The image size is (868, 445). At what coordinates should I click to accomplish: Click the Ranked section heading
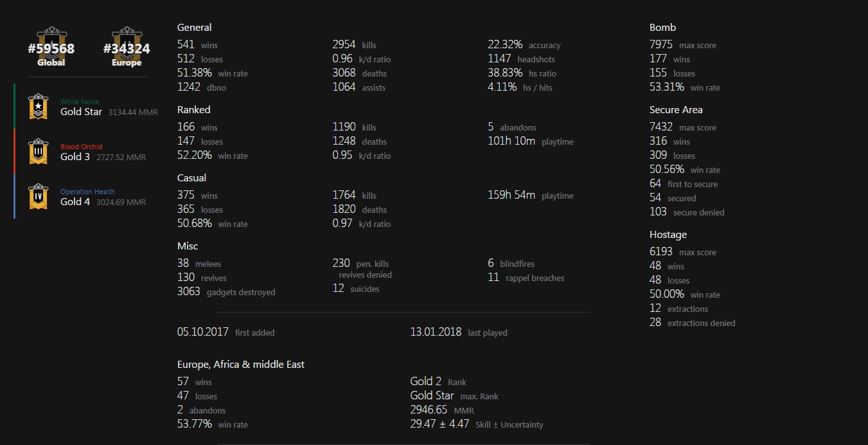pos(193,110)
